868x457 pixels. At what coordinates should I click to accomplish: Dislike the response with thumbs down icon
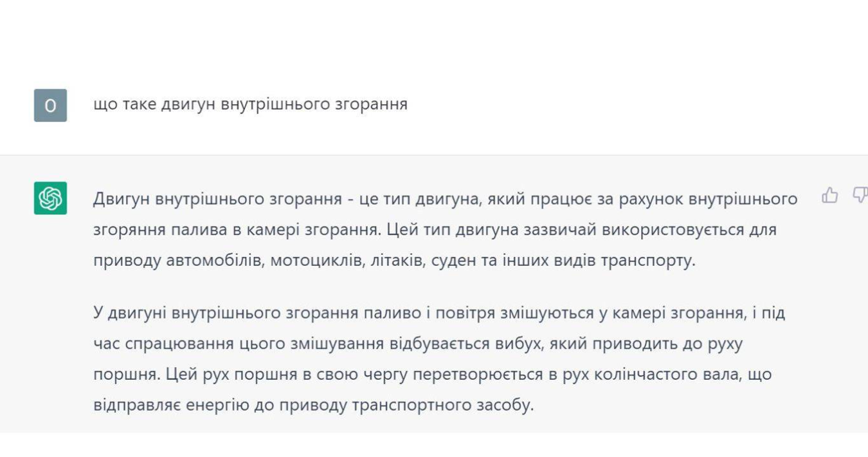(x=860, y=196)
